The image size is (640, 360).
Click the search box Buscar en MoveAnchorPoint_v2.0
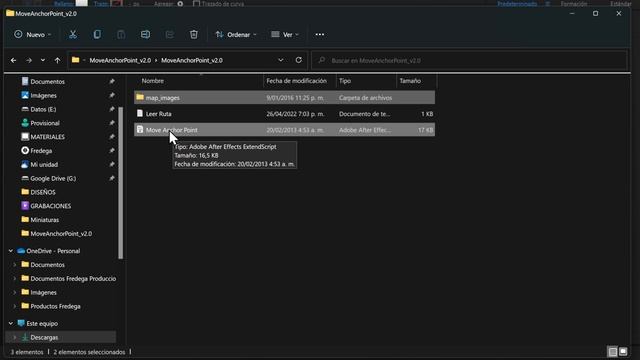pos(469,60)
